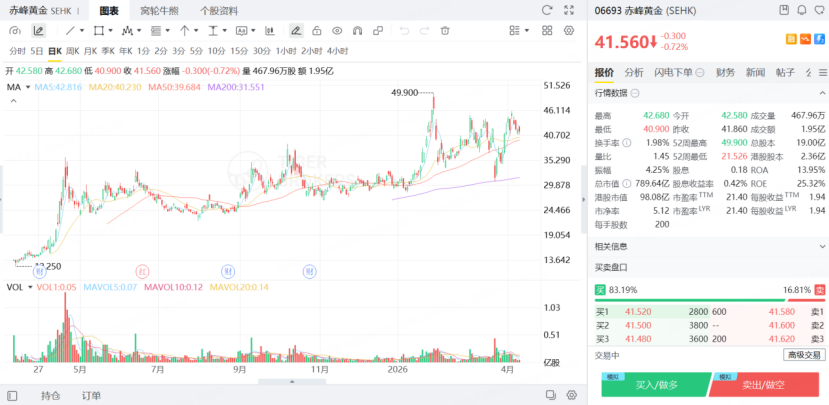
Task: Select the trend line drawing tool
Action: (70, 31)
